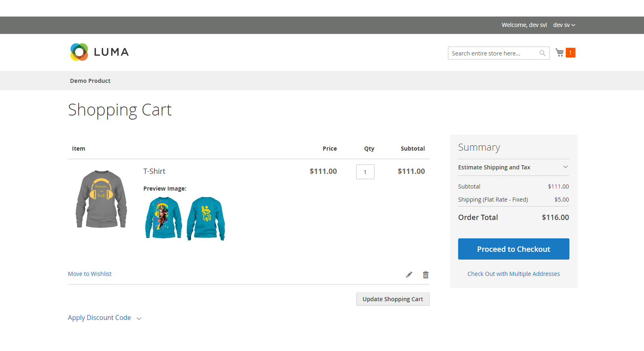Click the T-Shirt product name link
Screen dimensions: 644x351
(x=154, y=171)
